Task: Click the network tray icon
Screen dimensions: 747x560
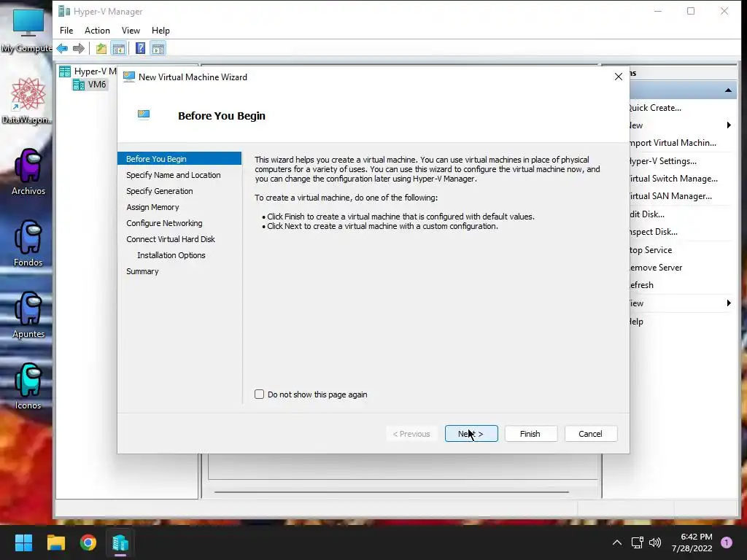Action: tap(637, 542)
